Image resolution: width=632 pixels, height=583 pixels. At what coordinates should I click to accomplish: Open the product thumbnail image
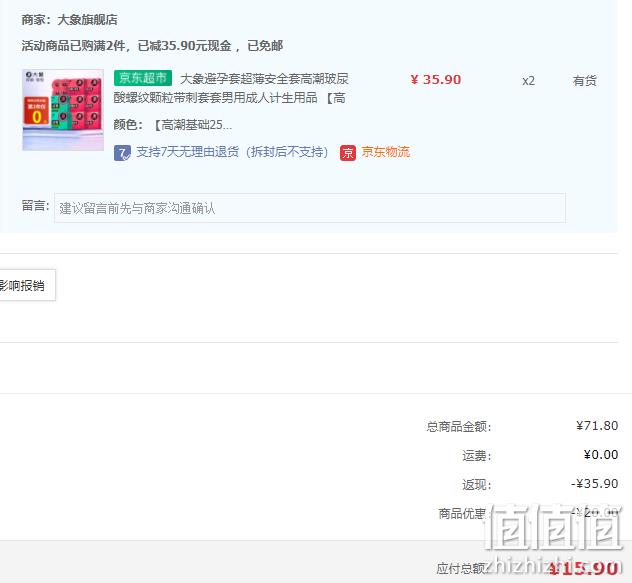coord(63,110)
